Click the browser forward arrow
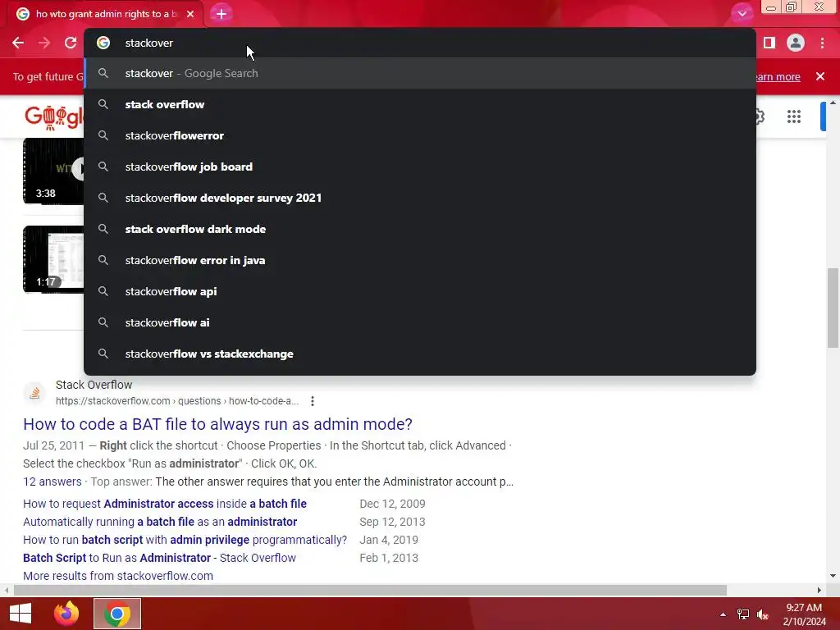The image size is (840, 630). coord(44,43)
